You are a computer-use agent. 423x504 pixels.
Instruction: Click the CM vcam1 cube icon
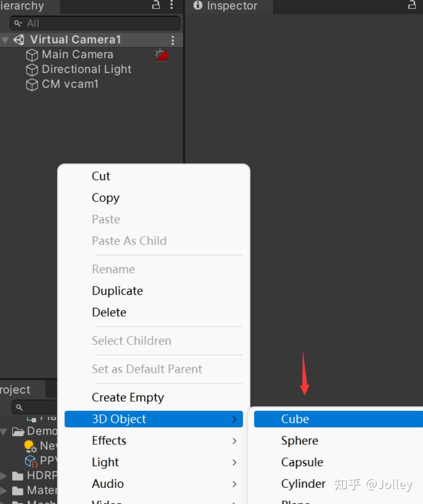pyautogui.click(x=32, y=84)
